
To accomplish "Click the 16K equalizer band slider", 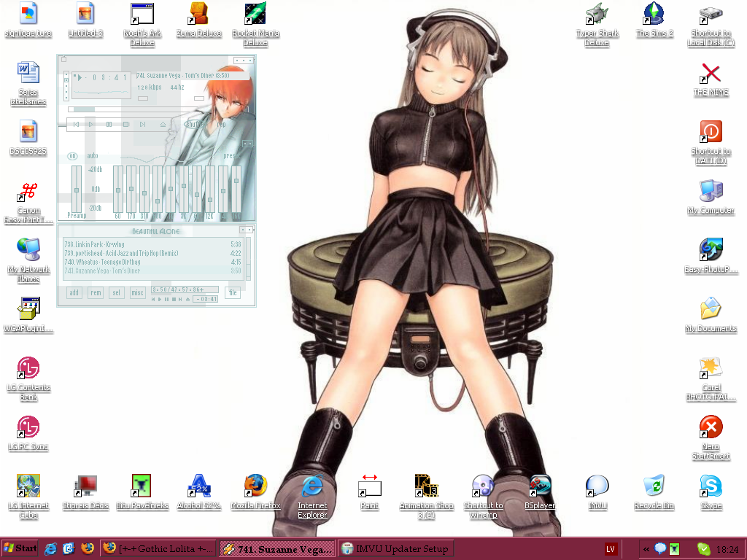I will tap(236, 189).
